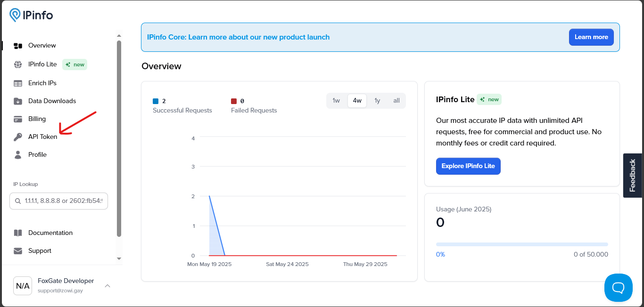Open the chat support bubble
The width and height of the screenshot is (644, 307).
click(619, 288)
